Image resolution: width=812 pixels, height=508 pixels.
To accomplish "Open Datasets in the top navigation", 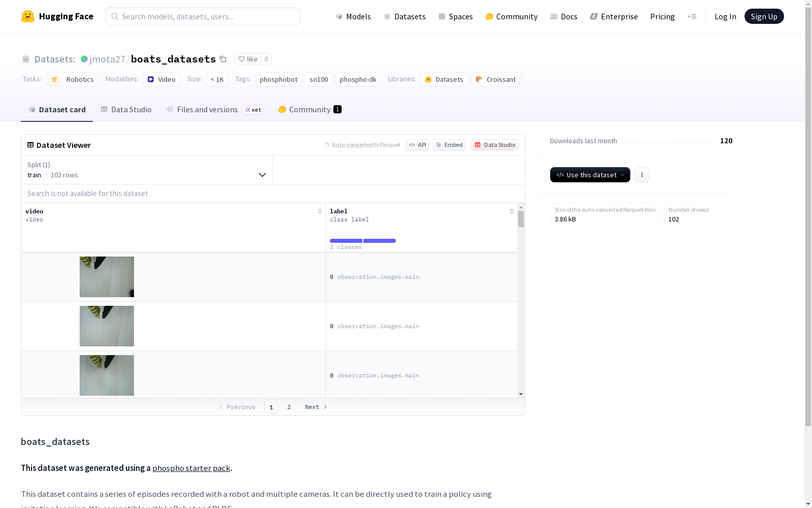I will click(x=404, y=16).
